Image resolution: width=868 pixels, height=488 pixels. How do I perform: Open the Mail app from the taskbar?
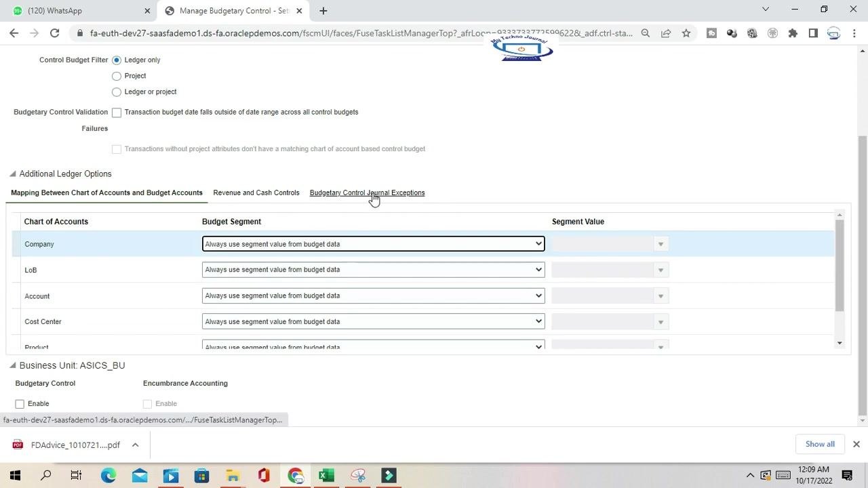140,475
